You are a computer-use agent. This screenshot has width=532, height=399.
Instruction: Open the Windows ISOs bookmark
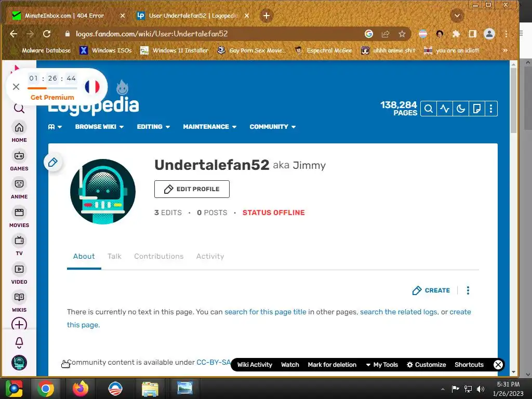coord(105,50)
